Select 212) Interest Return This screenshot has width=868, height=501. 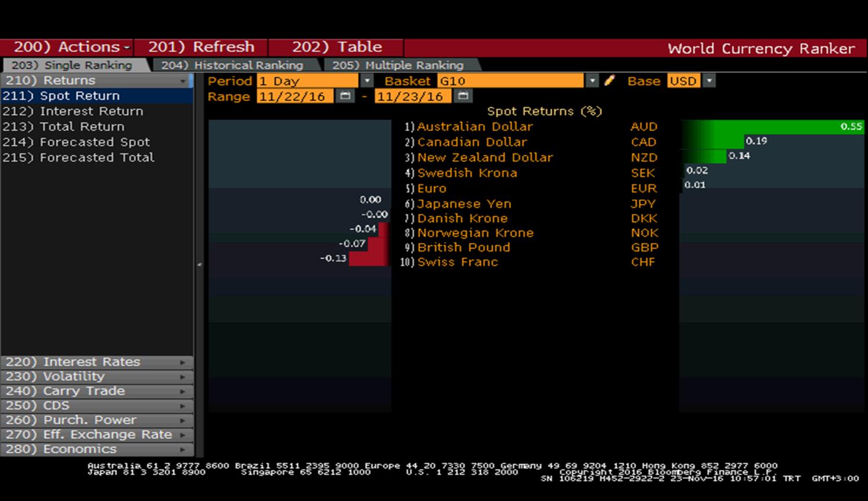point(96,111)
